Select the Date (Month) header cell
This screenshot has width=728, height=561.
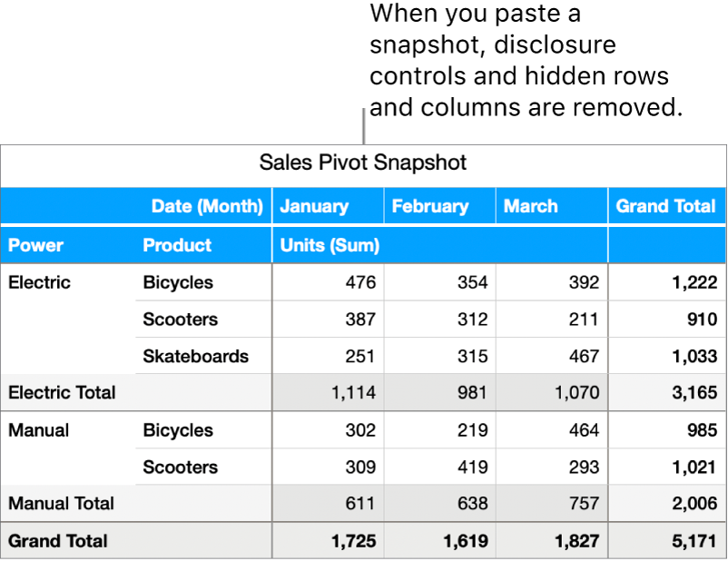click(207, 206)
